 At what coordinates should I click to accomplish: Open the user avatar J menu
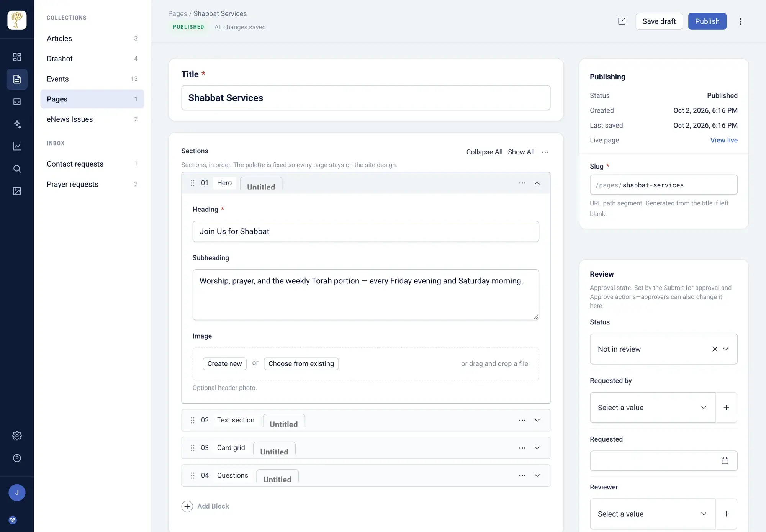tap(17, 493)
